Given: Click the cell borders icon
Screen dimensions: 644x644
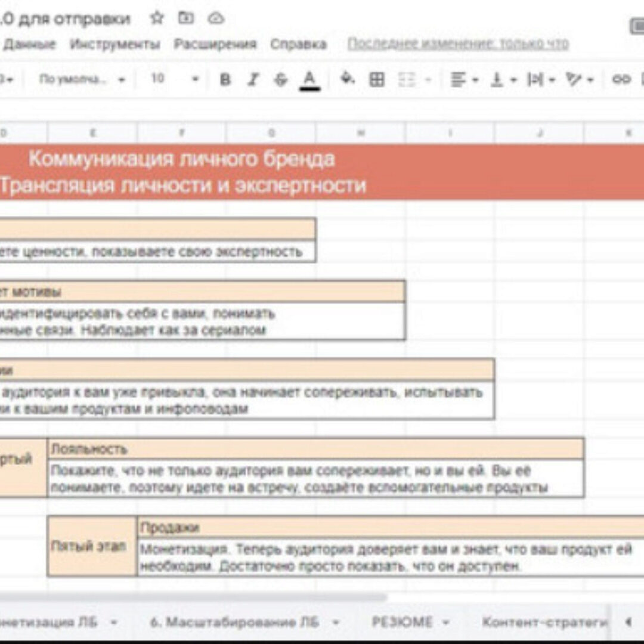Looking at the screenshot, I should [x=377, y=79].
